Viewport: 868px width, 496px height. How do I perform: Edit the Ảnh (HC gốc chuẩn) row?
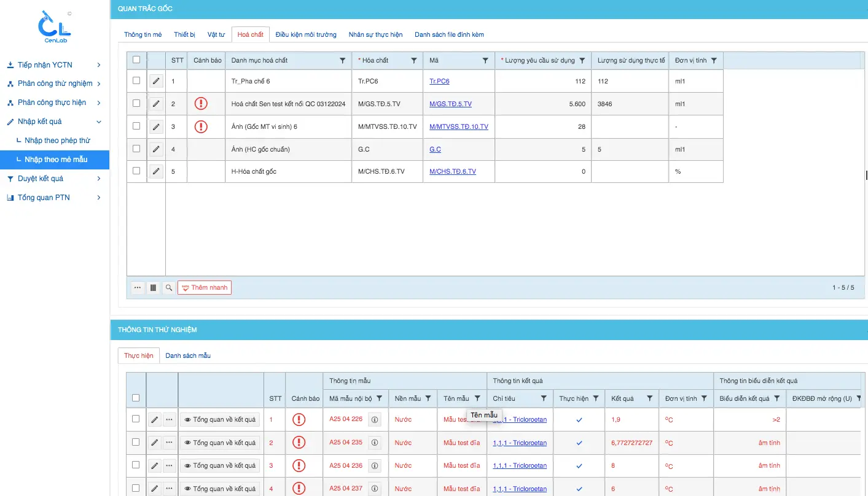click(156, 149)
